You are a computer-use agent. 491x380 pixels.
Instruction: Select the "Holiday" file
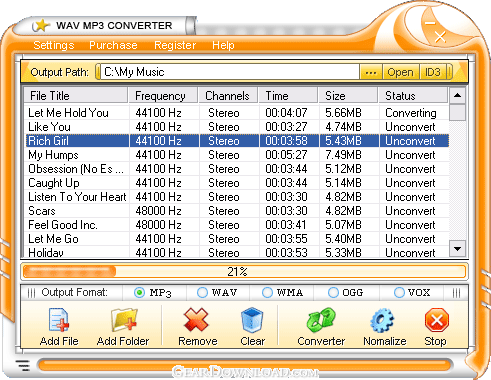[x=237, y=252]
